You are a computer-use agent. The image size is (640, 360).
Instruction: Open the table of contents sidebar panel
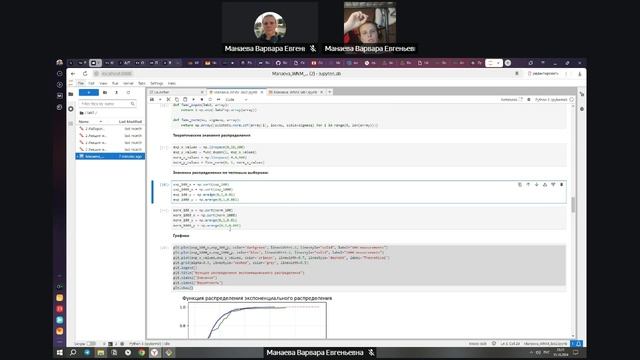coord(71,123)
